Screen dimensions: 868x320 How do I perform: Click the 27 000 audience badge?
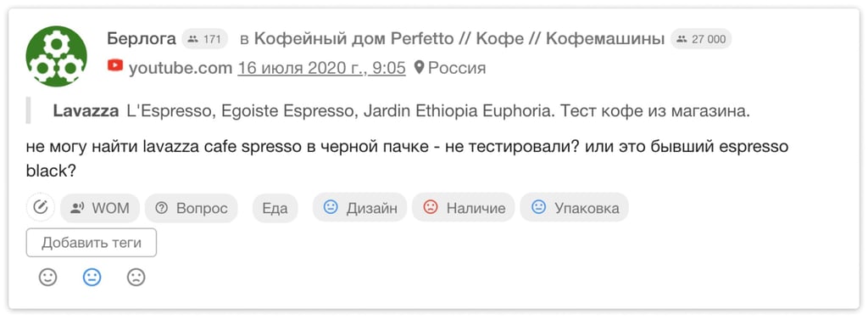tap(701, 39)
